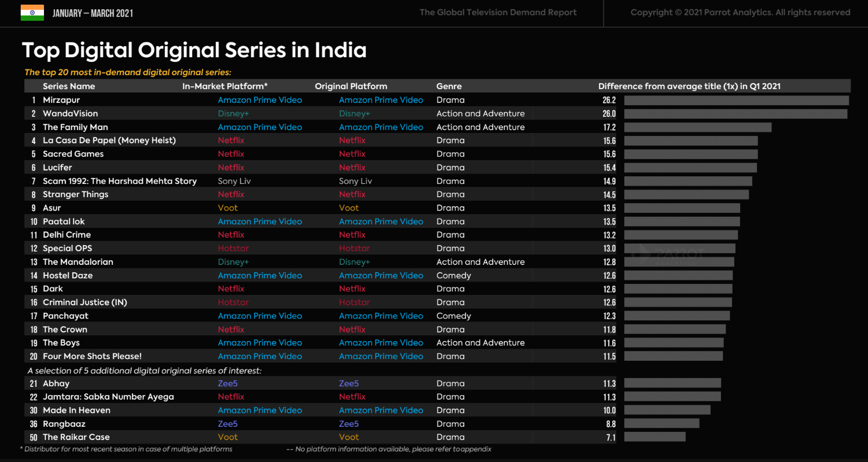Select 'Hostel Daze' series name
Viewport: 868px width, 462px height.
[68, 276]
